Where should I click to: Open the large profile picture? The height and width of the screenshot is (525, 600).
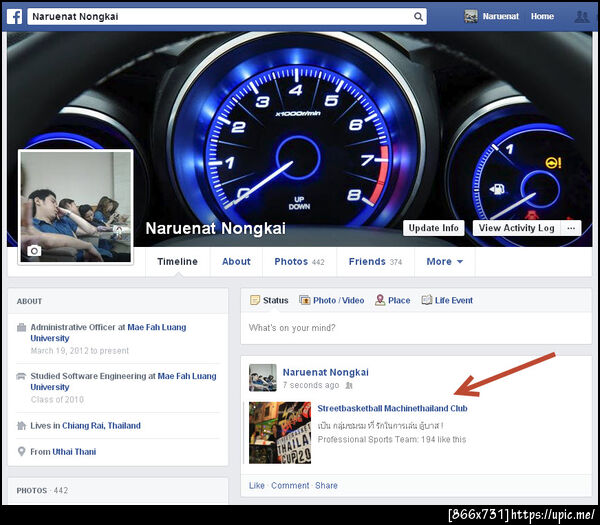[76, 207]
